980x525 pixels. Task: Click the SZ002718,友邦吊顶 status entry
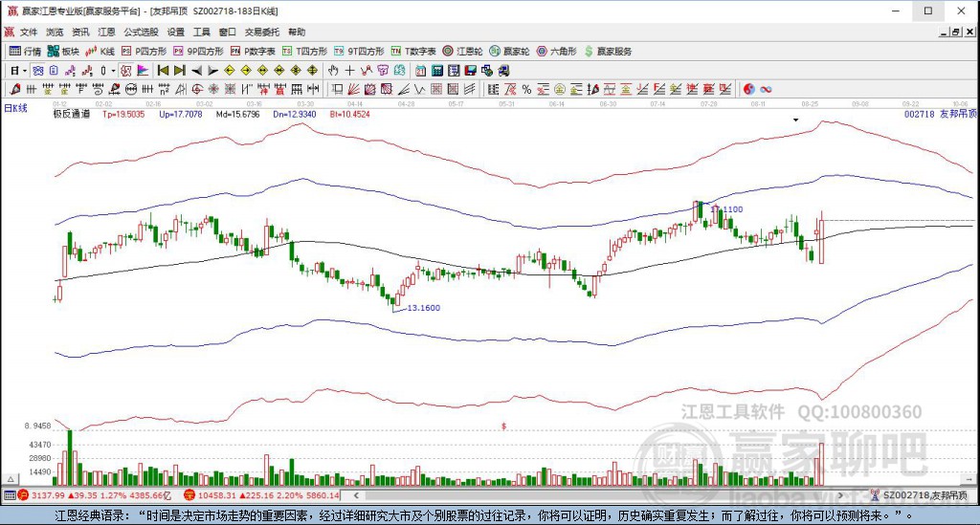(x=919, y=495)
